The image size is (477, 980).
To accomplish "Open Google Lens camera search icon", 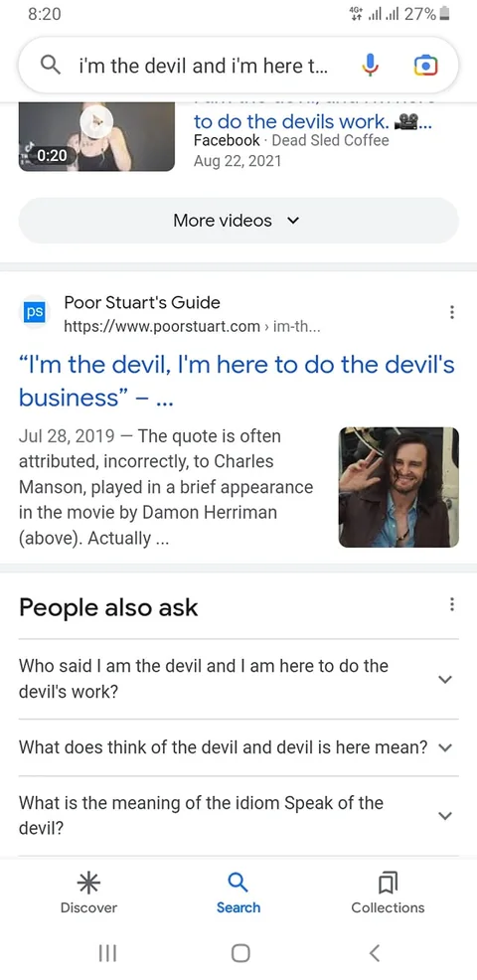I will point(425,66).
